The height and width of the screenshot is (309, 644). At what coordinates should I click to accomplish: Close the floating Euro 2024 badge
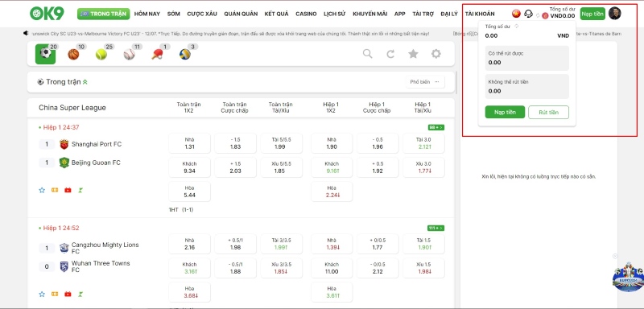tap(615, 256)
